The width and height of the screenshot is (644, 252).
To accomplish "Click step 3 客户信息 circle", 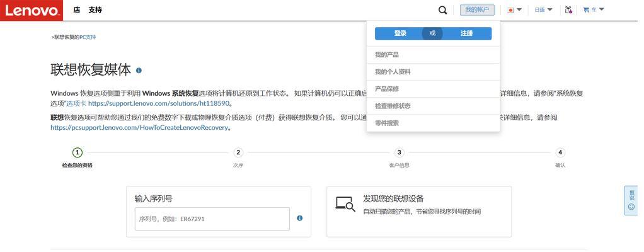I will click(400, 152).
